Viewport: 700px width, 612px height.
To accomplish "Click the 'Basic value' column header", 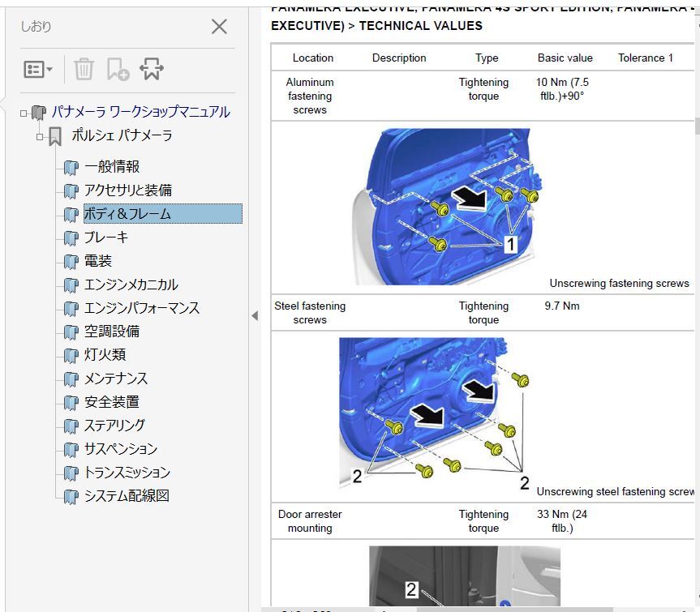I will 565,58.
